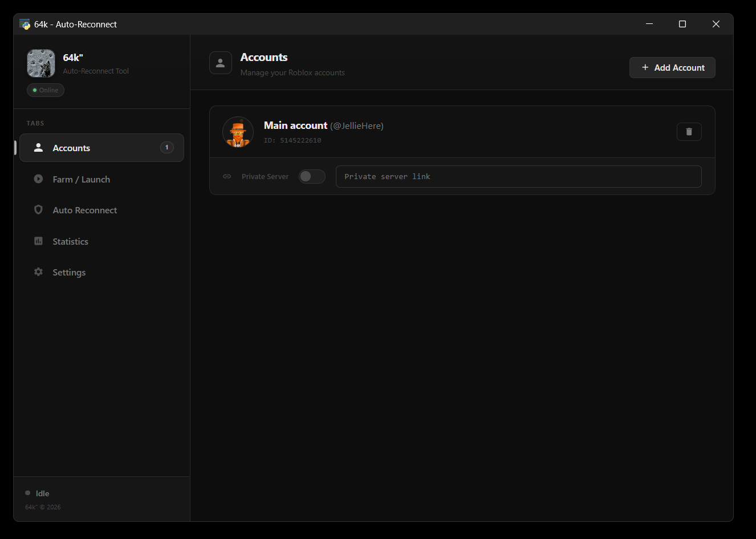Open the Auto Reconnect tab
This screenshot has width=756, height=539.
(101, 210)
